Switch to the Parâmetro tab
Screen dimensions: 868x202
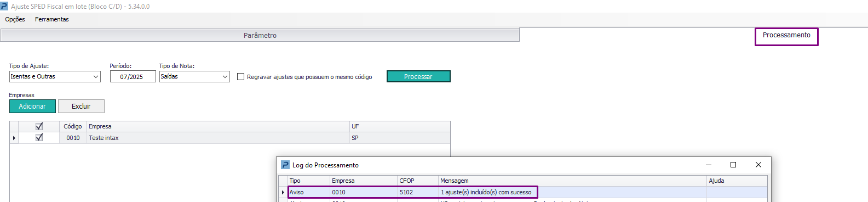(260, 35)
